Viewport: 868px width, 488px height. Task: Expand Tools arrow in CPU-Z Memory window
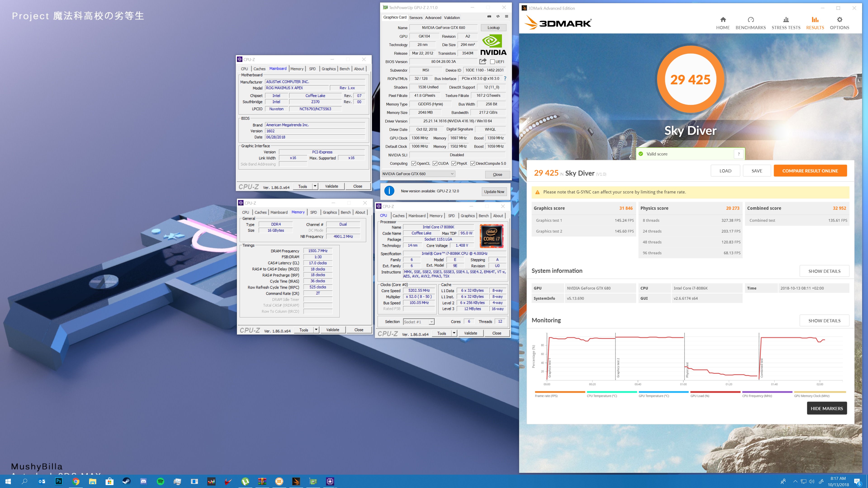click(316, 330)
